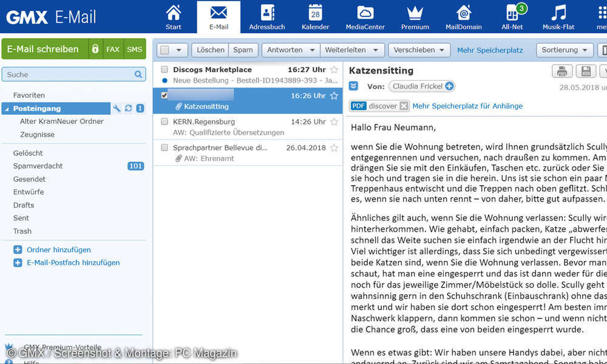Toggle the select-all checkbox in toolbar
This screenshot has width=607, height=364.
[x=164, y=50]
